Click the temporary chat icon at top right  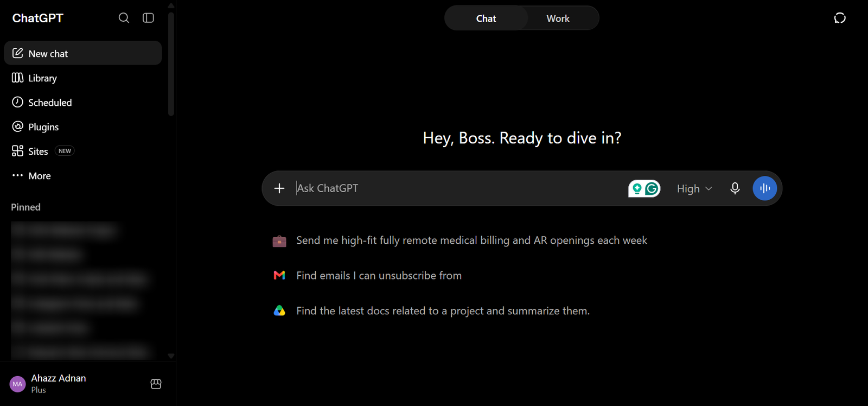840,18
